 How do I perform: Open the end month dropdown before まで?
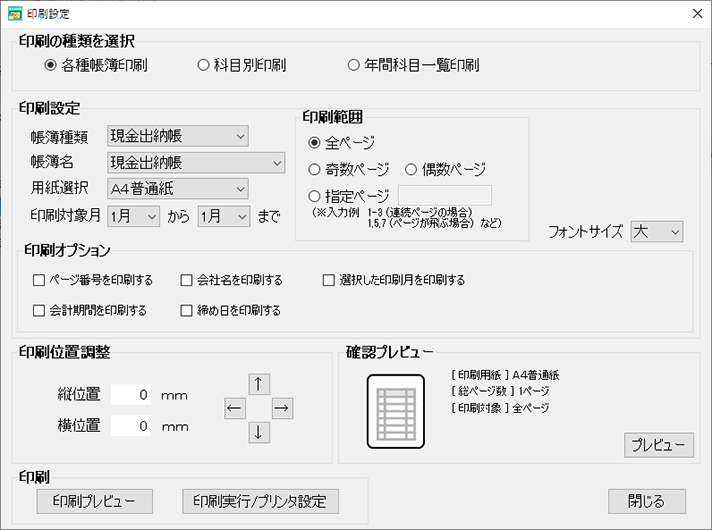[224, 216]
